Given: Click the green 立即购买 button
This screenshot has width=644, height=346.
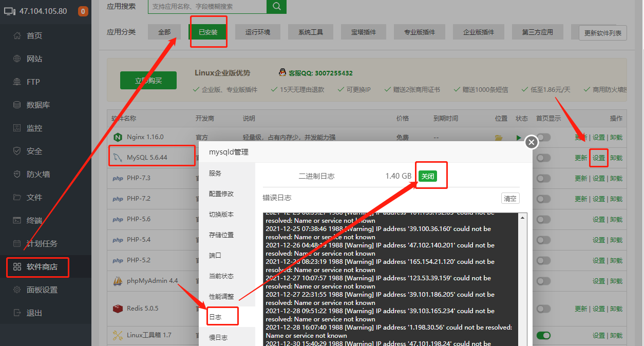Looking at the screenshot, I should [148, 81].
